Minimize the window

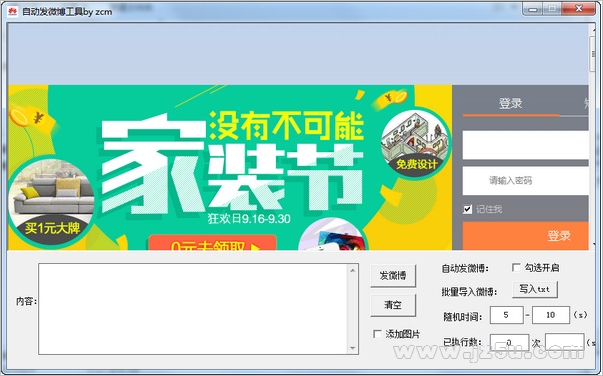pyautogui.click(x=532, y=9)
